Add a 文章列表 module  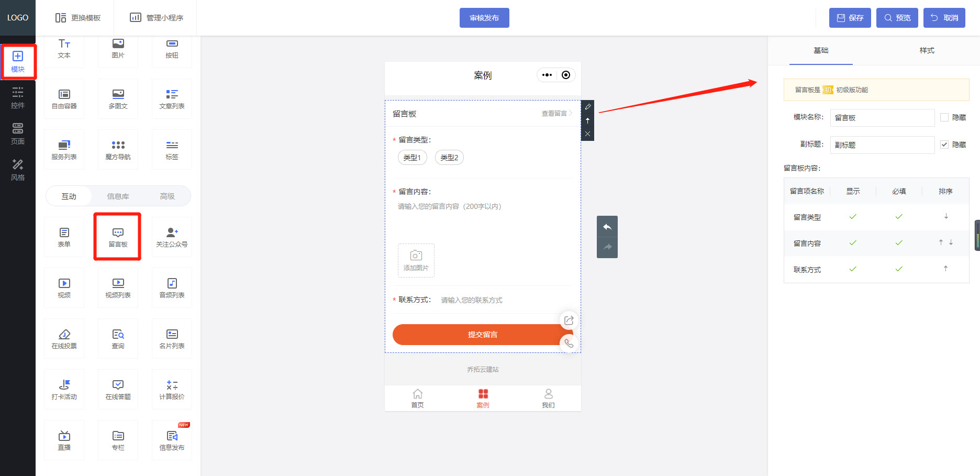(x=172, y=99)
